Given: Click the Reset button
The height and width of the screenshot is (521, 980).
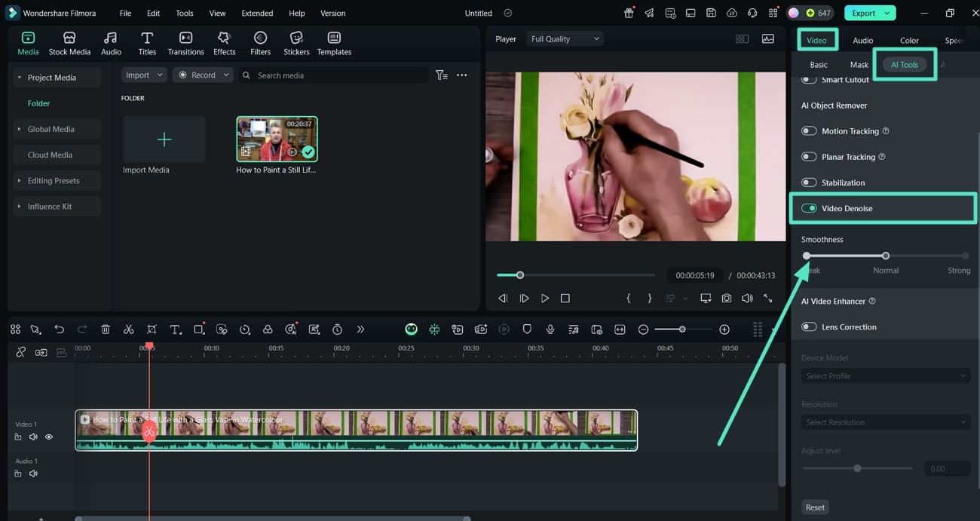Looking at the screenshot, I should (815, 507).
